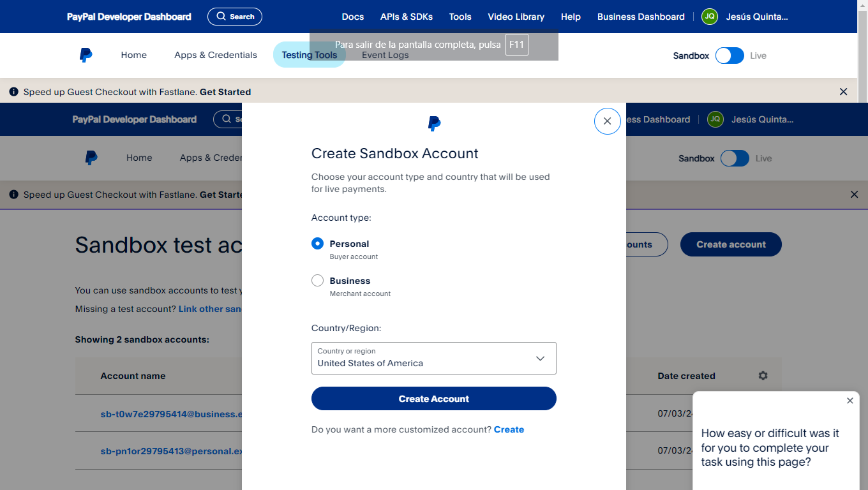Click the PayPal logo in the dialog
The width and height of the screenshot is (868, 490).
tap(434, 124)
